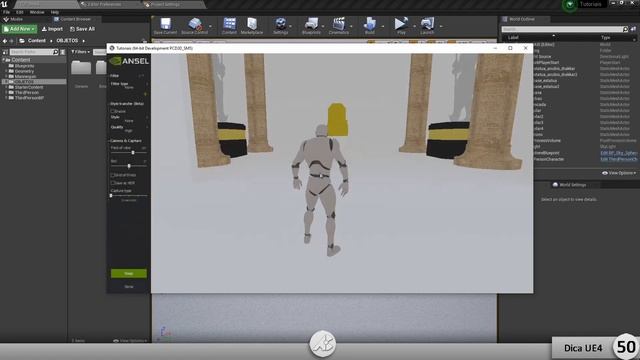Open the Build options dropdown arrow
This screenshot has height=360, width=640.
[382, 26]
